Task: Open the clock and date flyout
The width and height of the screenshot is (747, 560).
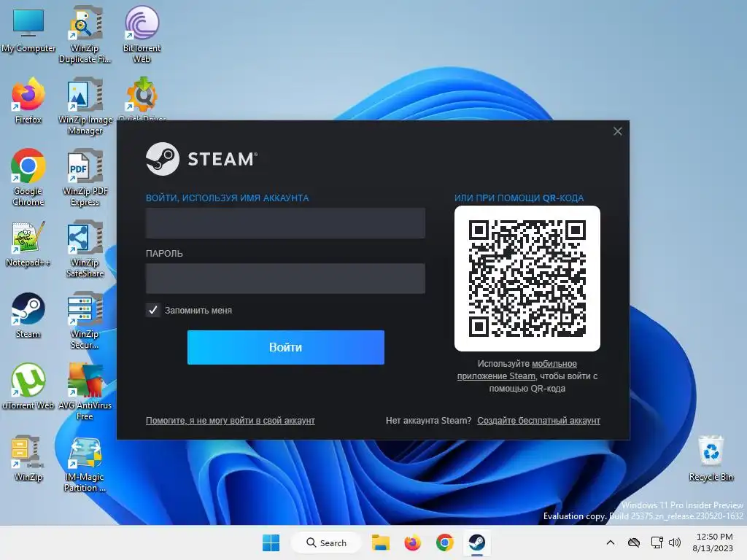Action: pos(713,542)
